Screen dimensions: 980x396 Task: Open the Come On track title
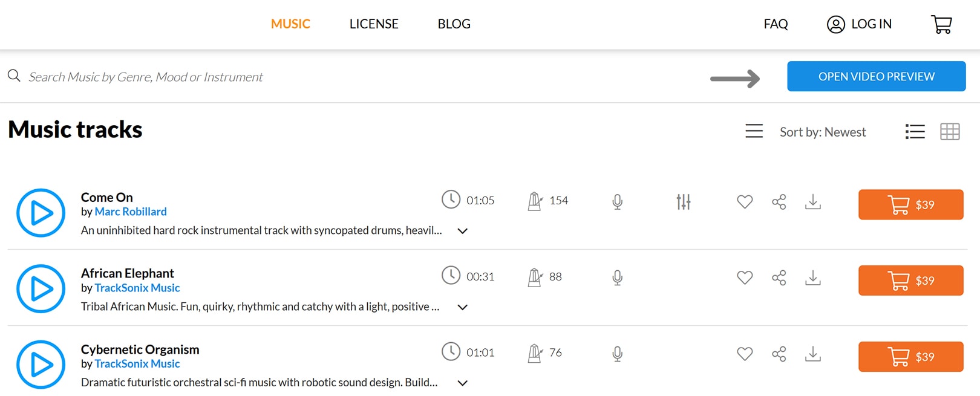pos(107,197)
